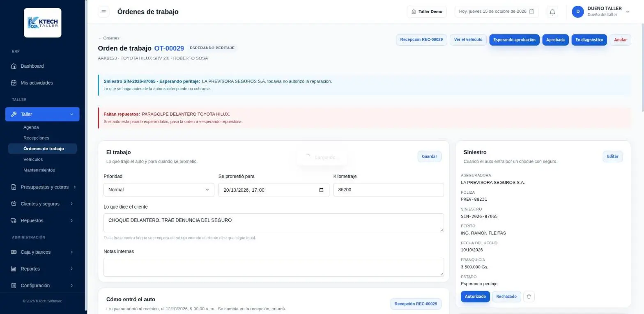Open Agenda in the Taller submenu
Image resolution: width=644 pixels, height=314 pixels.
click(x=31, y=127)
